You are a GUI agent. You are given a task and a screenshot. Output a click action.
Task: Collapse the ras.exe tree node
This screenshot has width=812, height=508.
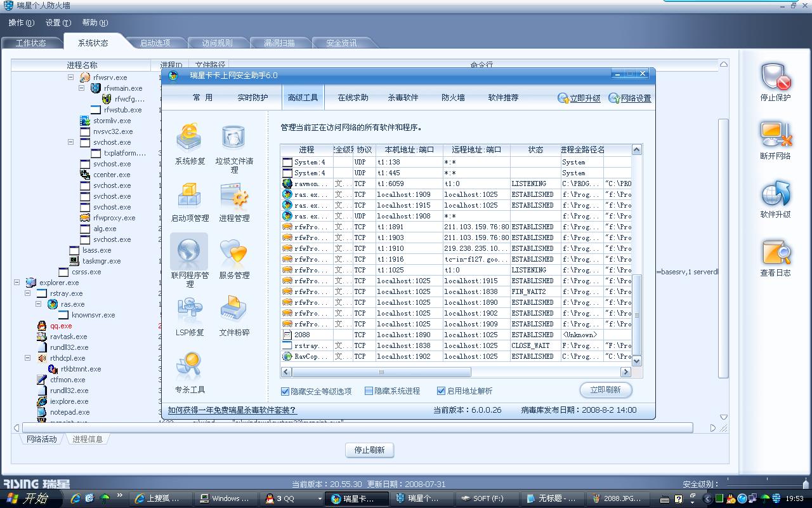39,304
